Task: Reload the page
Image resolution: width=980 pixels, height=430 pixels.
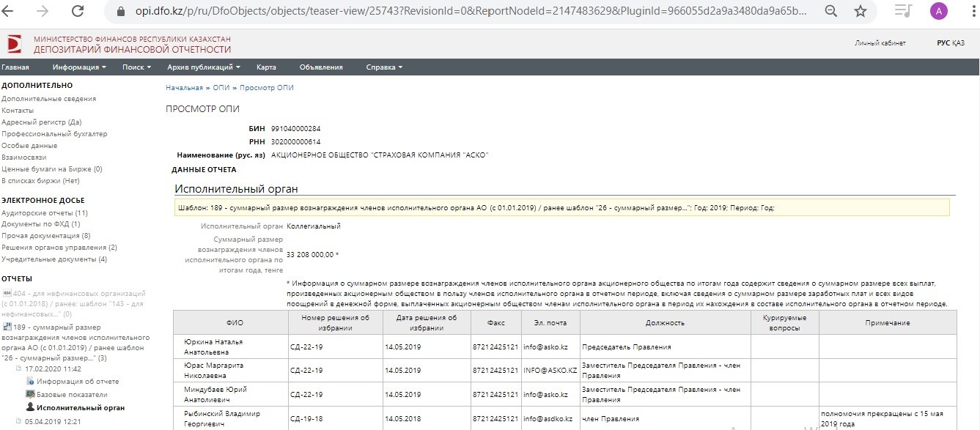Action: click(76, 11)
